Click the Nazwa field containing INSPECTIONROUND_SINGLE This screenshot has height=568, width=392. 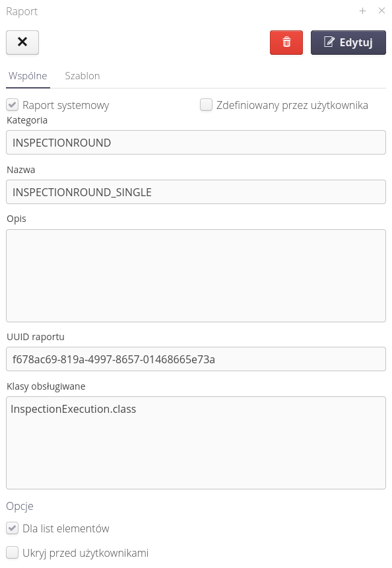196,192
